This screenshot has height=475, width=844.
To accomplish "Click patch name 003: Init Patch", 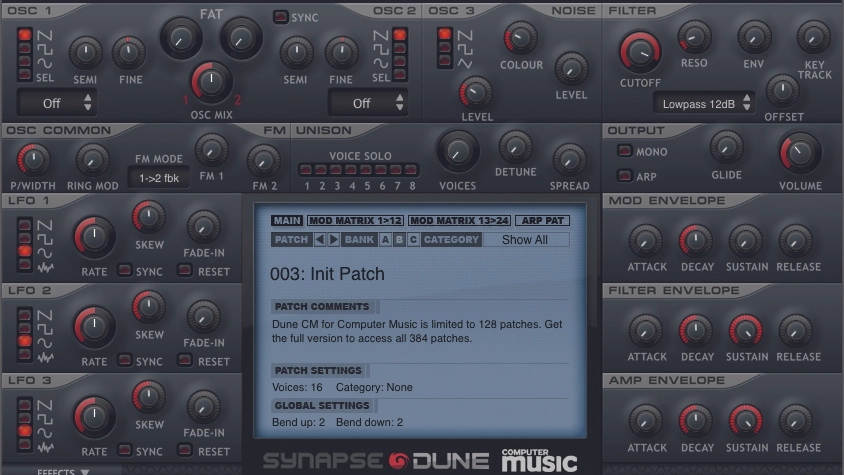I will [327, 274].
